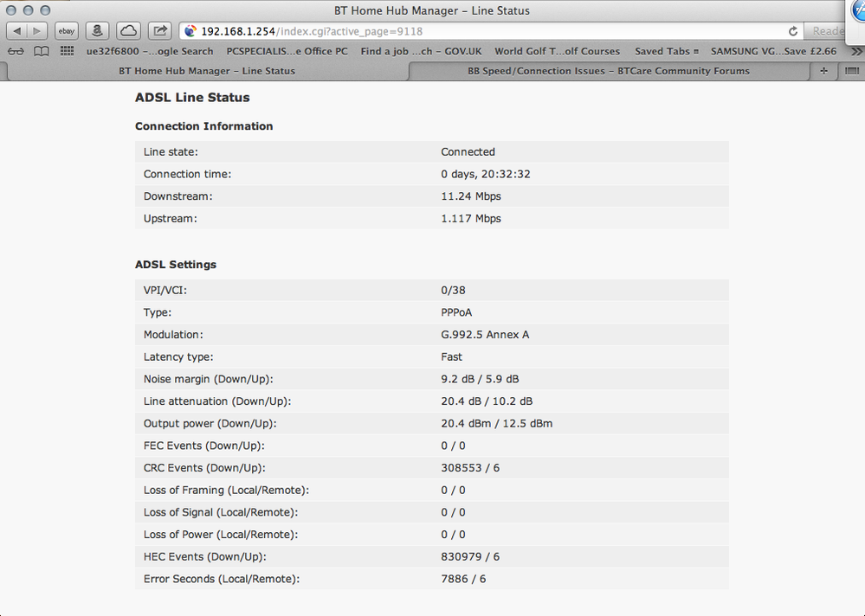Open the eBay toolbar shortcut

pos(66,31)
